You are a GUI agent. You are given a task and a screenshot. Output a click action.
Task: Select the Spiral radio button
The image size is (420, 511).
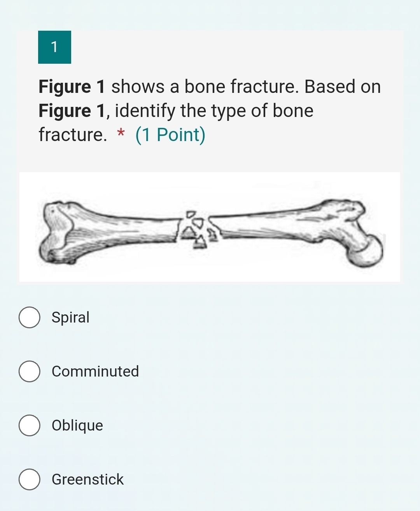coord(29,317)
